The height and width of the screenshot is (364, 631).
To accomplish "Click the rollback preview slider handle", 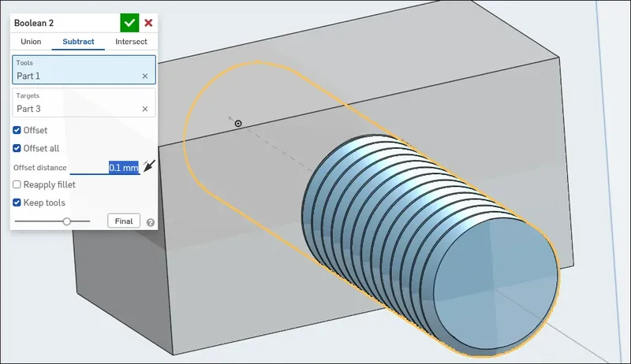I will [x=67, y=221].
